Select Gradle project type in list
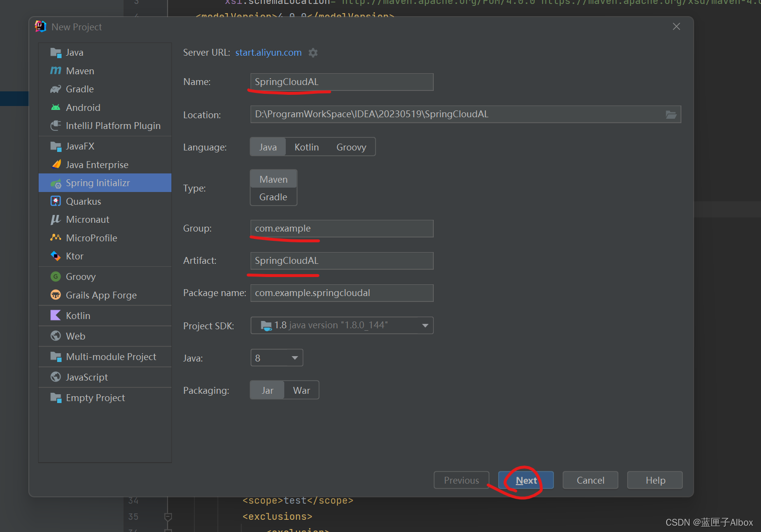Viewport: 761px width, 532px height. [105, 89]
